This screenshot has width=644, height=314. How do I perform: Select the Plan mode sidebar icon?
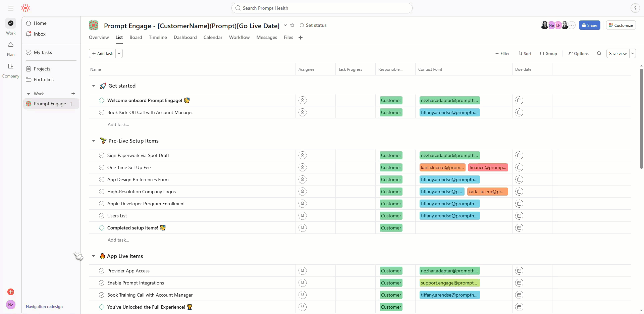(11, 45)
